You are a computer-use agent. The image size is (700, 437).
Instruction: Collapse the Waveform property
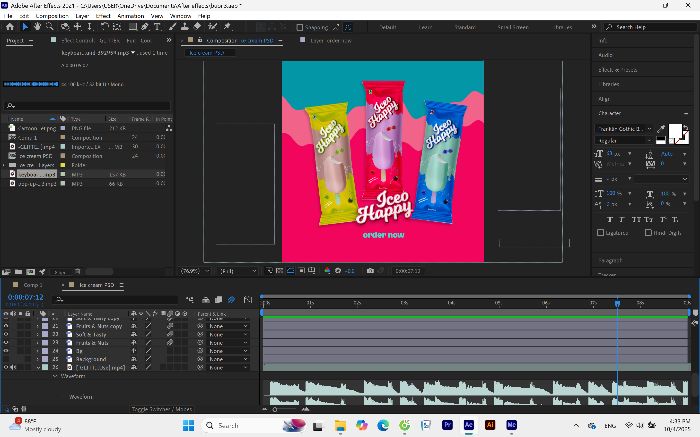54,376
